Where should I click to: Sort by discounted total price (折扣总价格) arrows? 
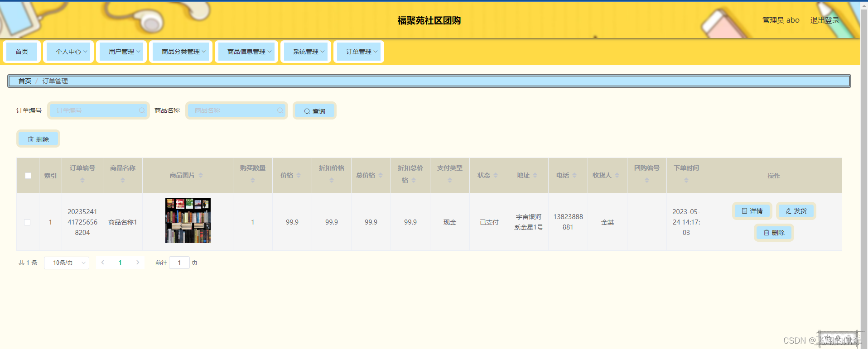414,180
